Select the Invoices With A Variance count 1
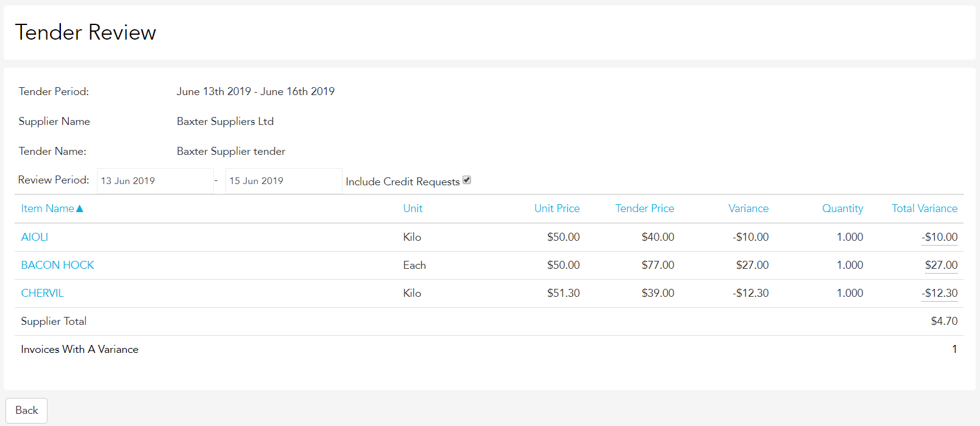Screen dimensions: 980x426 pos(954,349)
